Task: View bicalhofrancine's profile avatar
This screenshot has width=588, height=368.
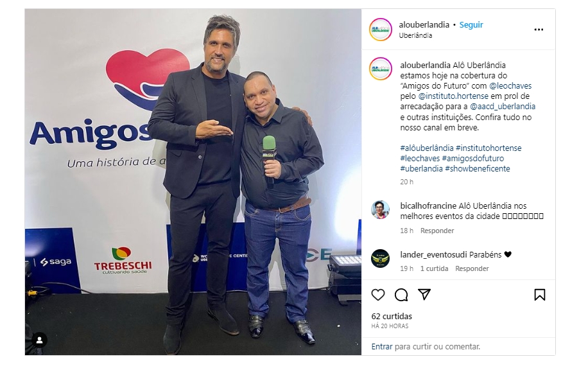Action: click(380, 210)
